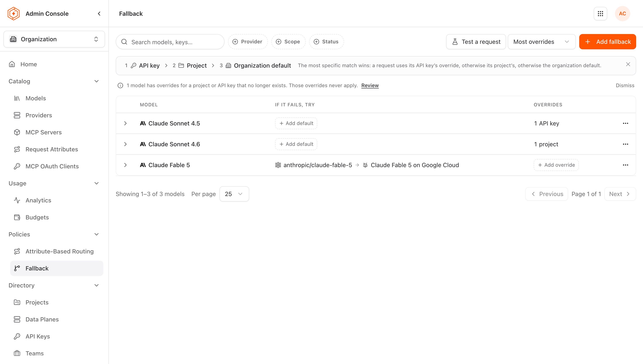
Task: Close the precedence info banner
Action: click(x=628, y=64)
